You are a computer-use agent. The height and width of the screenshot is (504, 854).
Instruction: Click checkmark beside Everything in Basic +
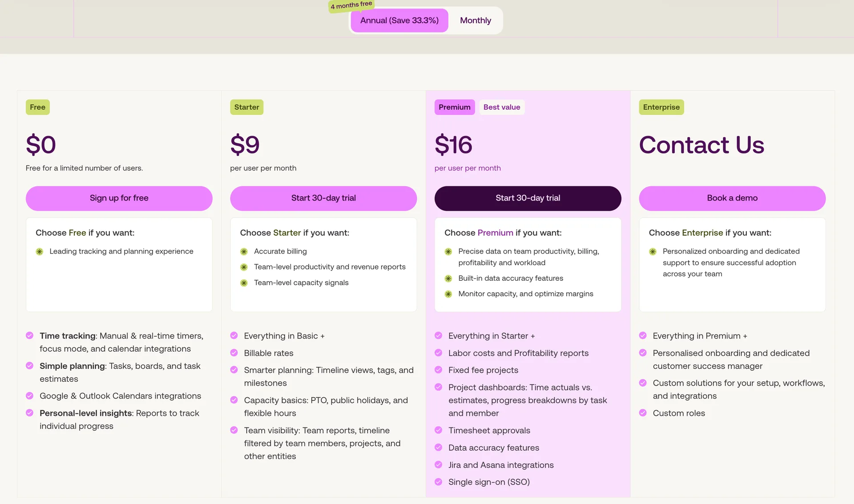(234, 335)
